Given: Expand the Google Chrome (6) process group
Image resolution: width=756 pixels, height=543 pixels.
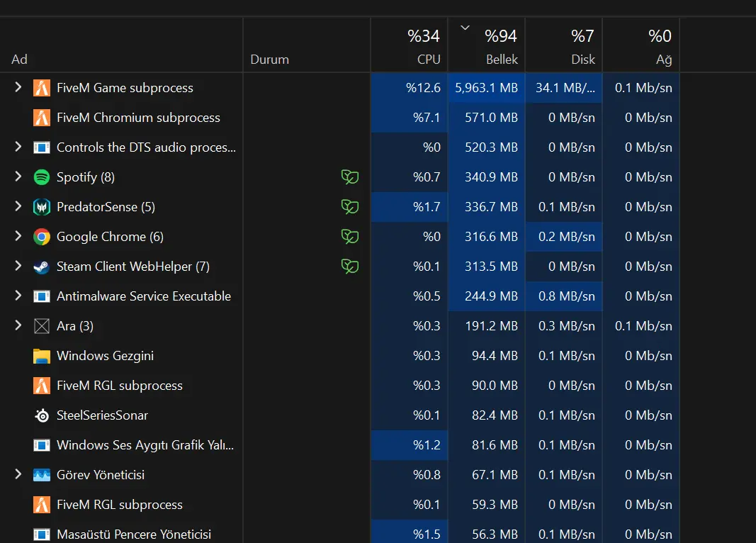Looking at the screenshot, I should tap(18, 236).
